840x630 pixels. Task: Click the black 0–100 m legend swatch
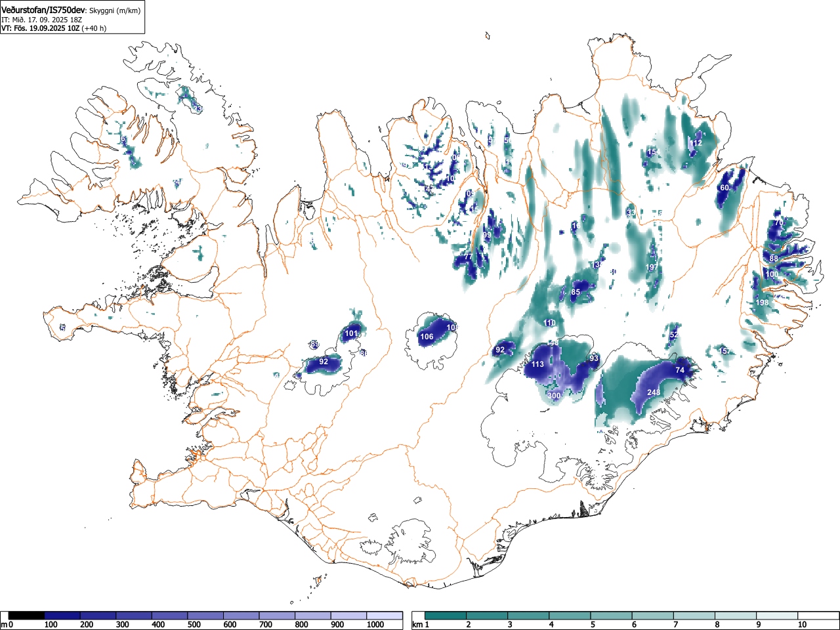27,616
